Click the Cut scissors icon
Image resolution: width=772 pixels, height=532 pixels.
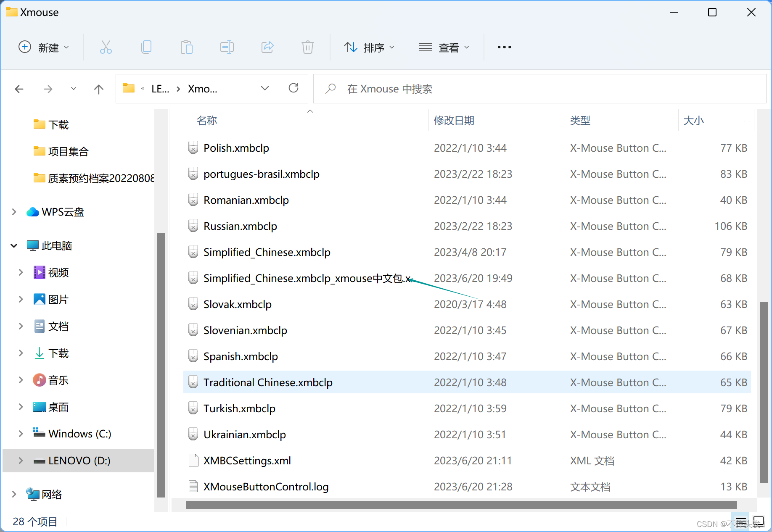106,47
